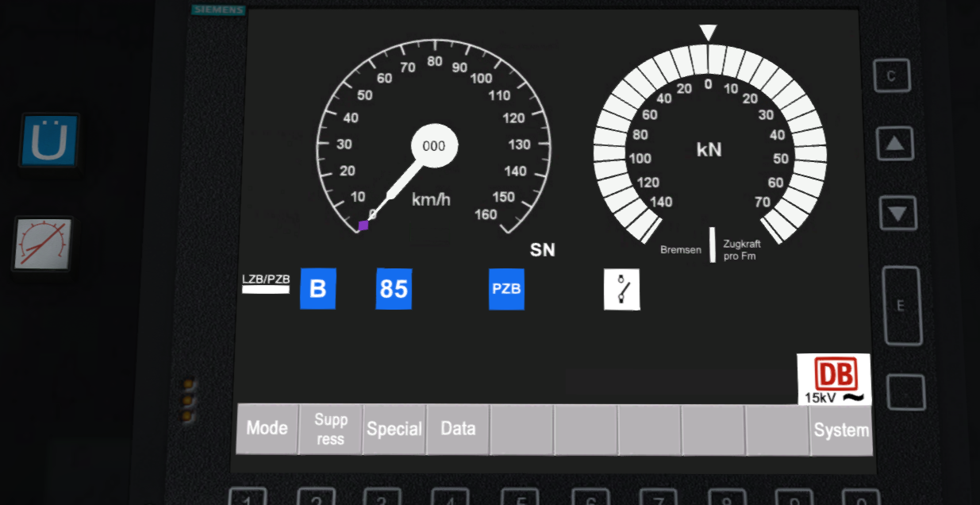Click the DB 15kV logo
980x505 pixels.
pos(834,380)
